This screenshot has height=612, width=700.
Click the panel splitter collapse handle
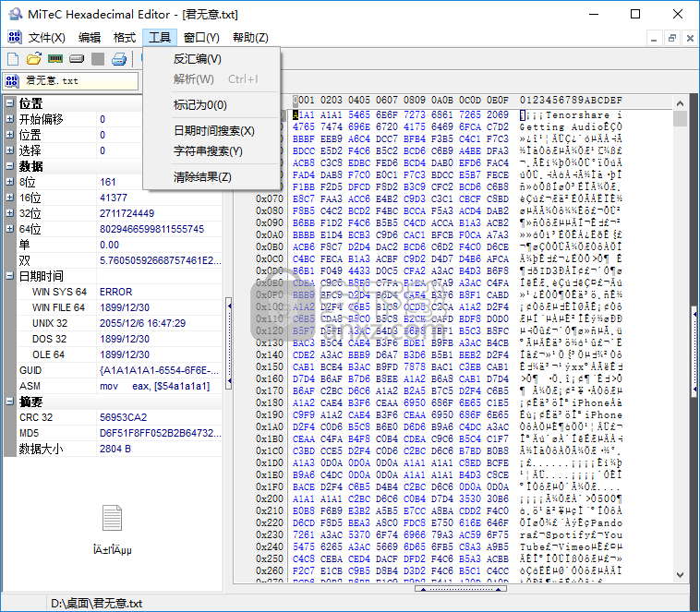tap(229, 343)
